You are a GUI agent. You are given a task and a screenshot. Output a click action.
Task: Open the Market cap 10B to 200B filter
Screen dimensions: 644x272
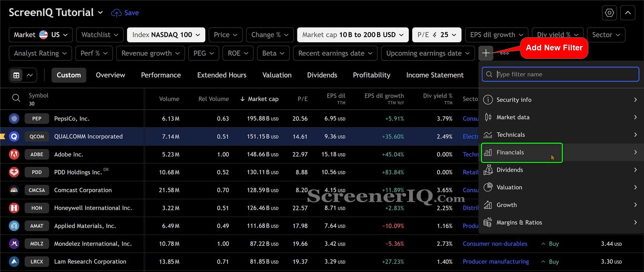pyautogui.click(x=353, y=35)
